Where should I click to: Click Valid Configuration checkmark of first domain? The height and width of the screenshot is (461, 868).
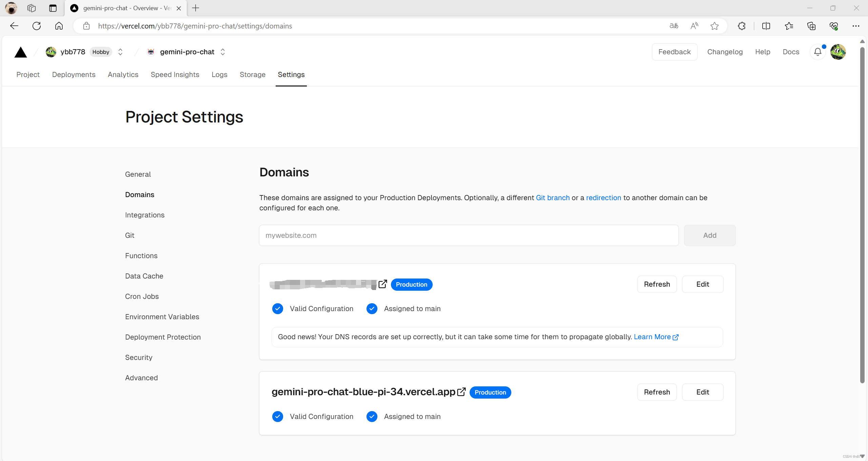pos(278,309)
